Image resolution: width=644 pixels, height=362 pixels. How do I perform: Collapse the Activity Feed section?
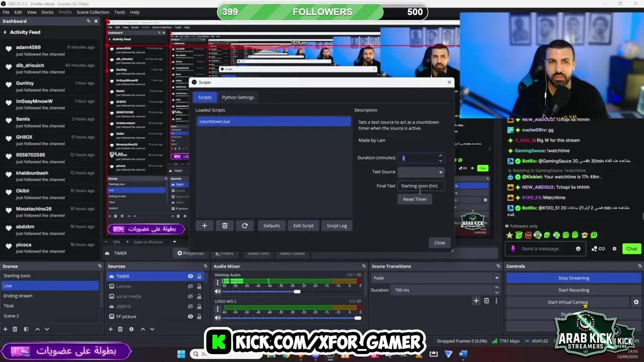tap(5, 32)
